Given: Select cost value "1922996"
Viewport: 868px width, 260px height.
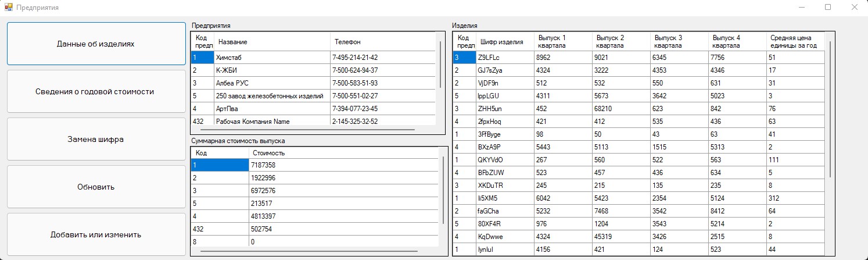Looking at the screenshot, I should click(343, 178).
